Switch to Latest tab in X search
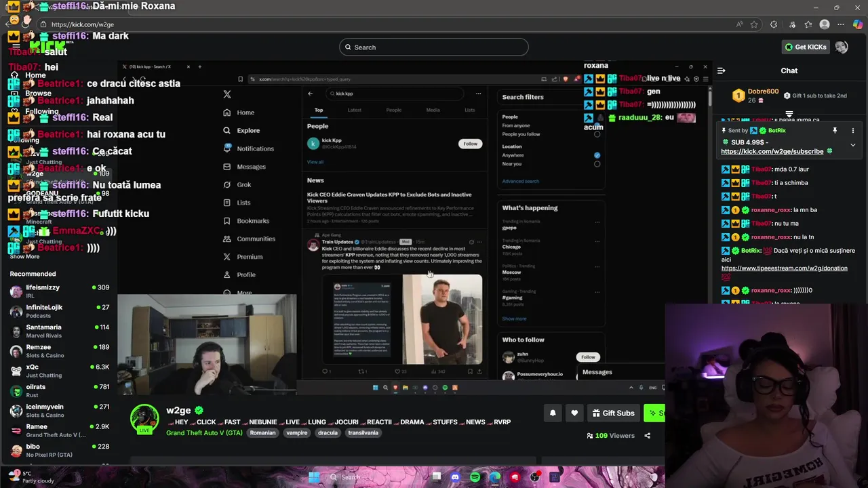 tap(355, 110)
